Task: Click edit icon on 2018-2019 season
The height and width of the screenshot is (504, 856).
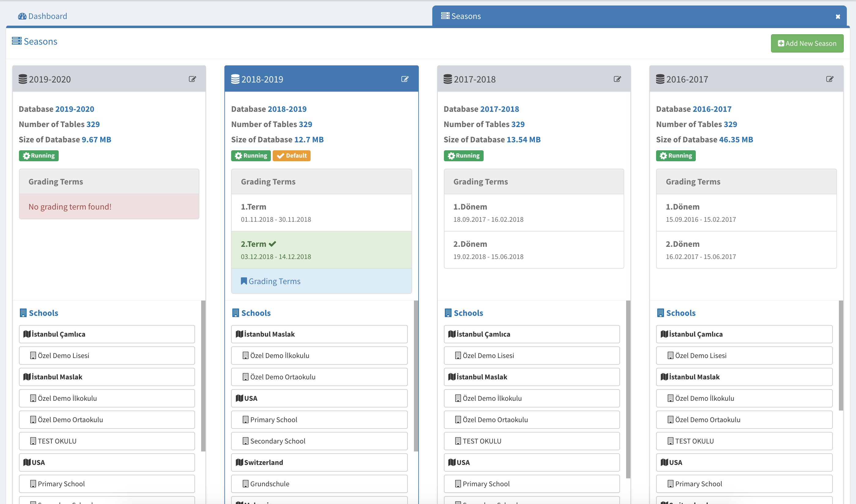Action: (405, 79)
